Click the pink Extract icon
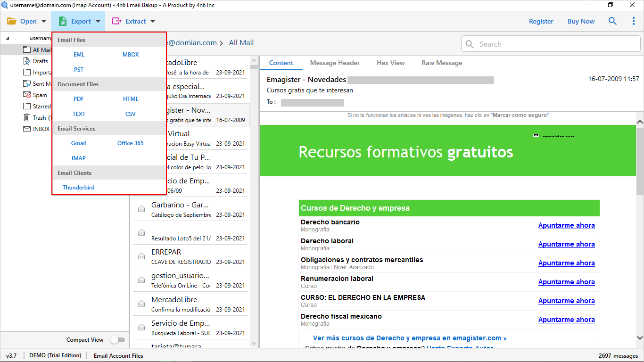This screenshot has height=362, width=644. click(x=116, y=21)
